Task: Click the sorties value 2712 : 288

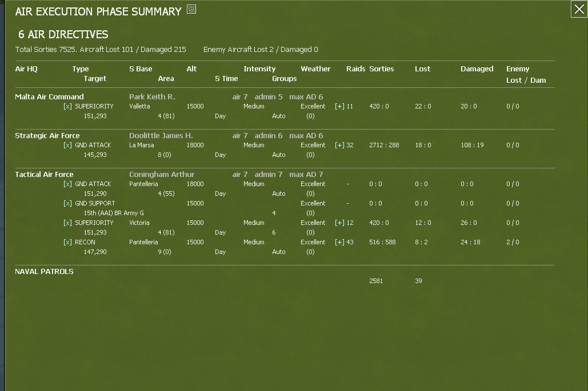Action: pyautogui.click(x=384, y=146)
